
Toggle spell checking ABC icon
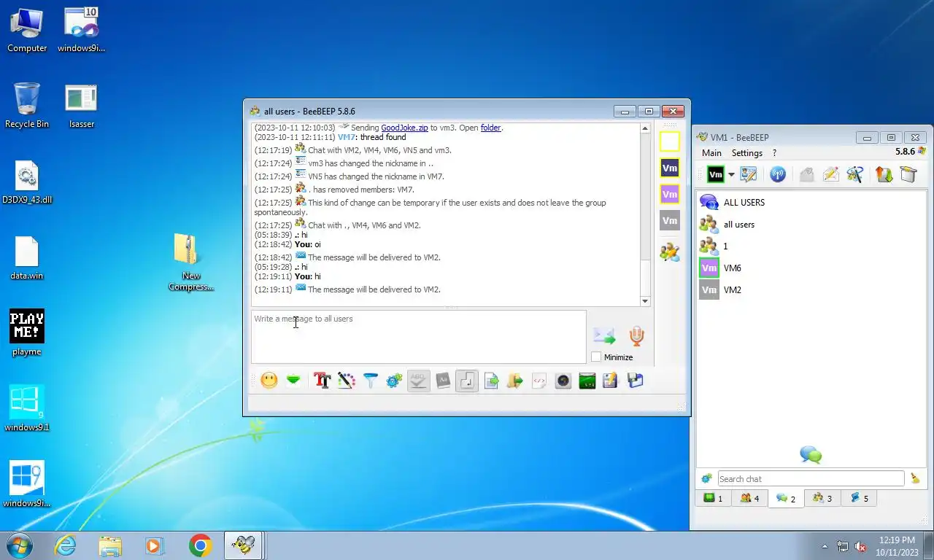(418, 381)
